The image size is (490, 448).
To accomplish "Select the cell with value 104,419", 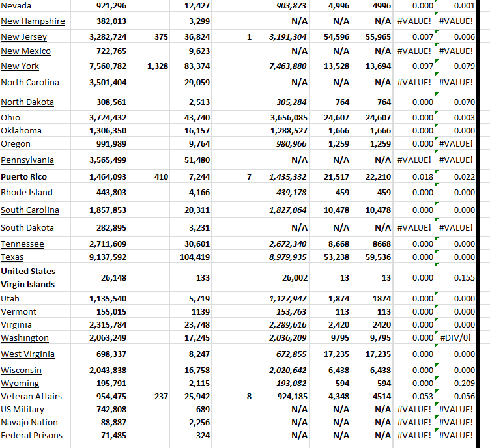I will [x=194, y=257].
